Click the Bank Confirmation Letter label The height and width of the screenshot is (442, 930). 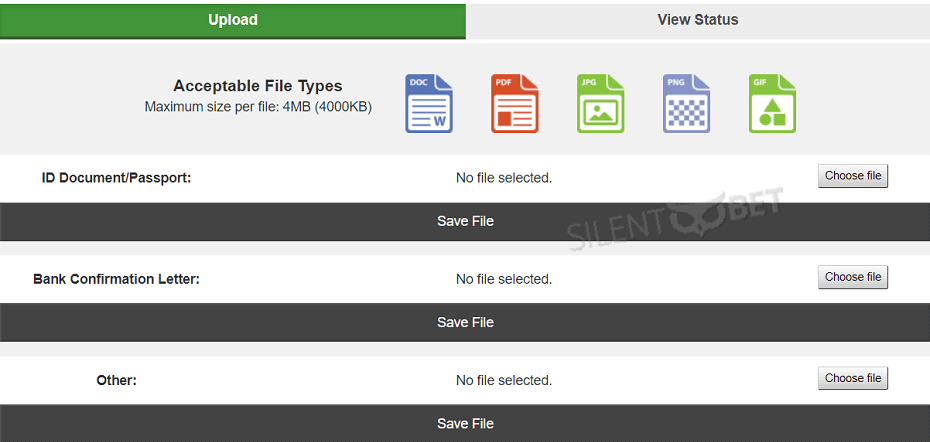[116, 279]
